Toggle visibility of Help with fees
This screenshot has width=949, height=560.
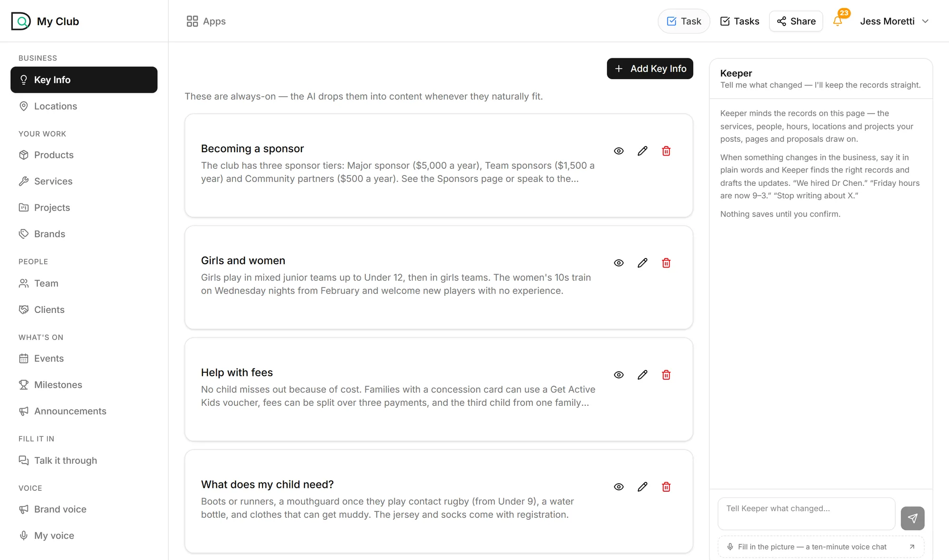pos(619,375)
